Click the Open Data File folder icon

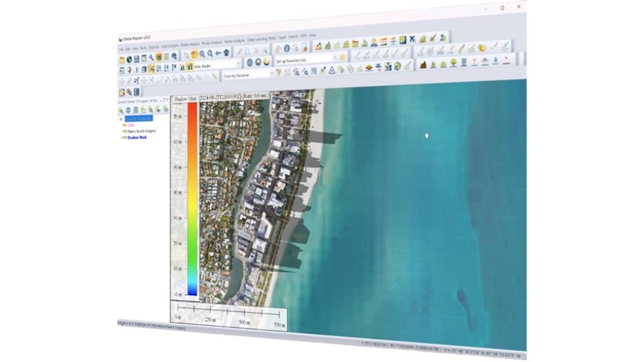tap(122, 60)
